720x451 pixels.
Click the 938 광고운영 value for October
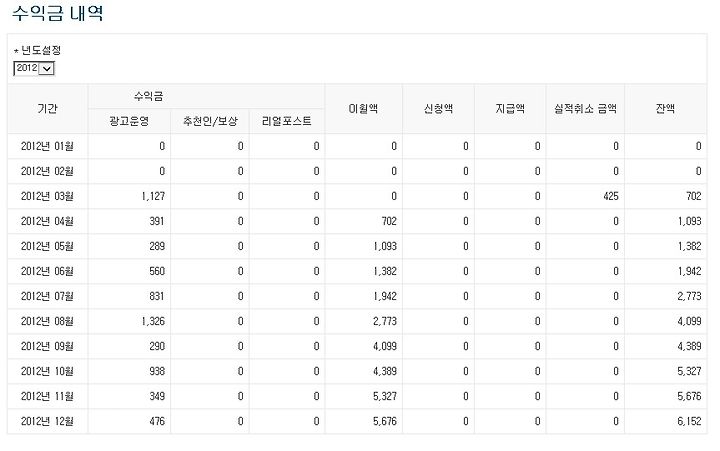[x=157, y=372]
